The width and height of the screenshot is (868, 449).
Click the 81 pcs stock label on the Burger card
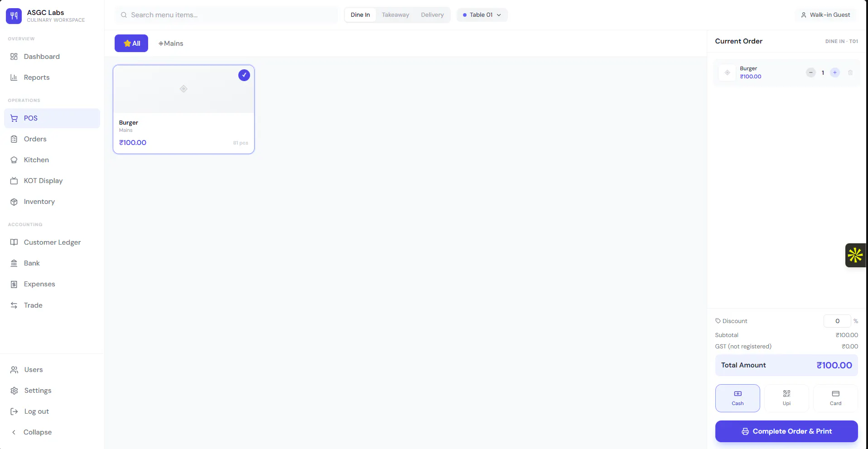[x=241, y=143]
